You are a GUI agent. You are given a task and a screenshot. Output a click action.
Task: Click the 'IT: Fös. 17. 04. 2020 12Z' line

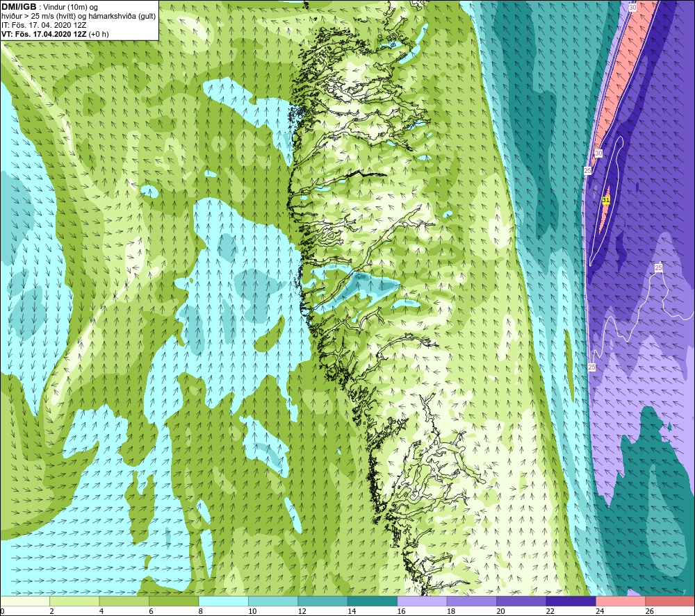click(x=44, y=25)
